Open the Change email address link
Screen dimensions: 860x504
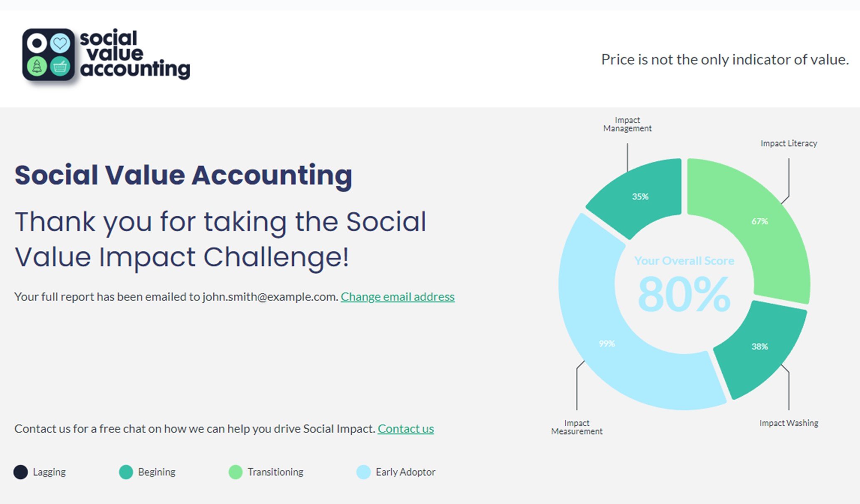(x=398, y=297)
